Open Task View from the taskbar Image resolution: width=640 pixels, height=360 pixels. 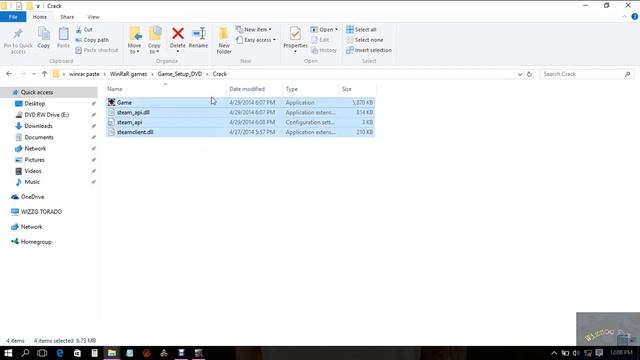click(42, 353)
